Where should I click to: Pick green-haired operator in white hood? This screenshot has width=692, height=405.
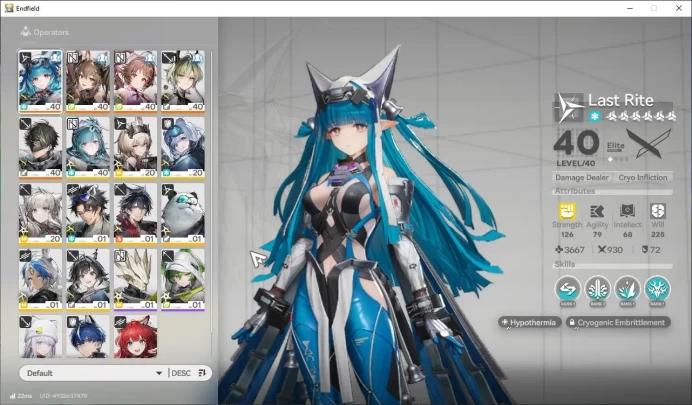coord(183,280)
